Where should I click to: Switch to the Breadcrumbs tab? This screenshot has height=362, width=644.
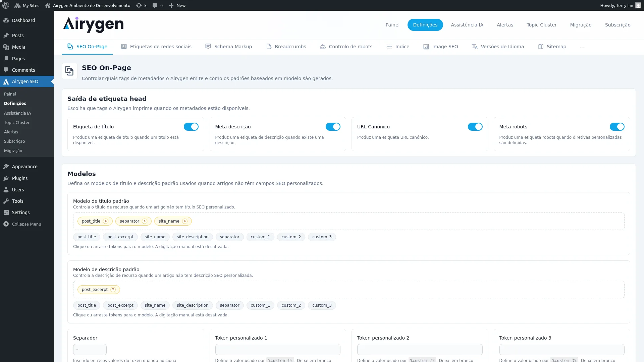click(x=286, y=47)
